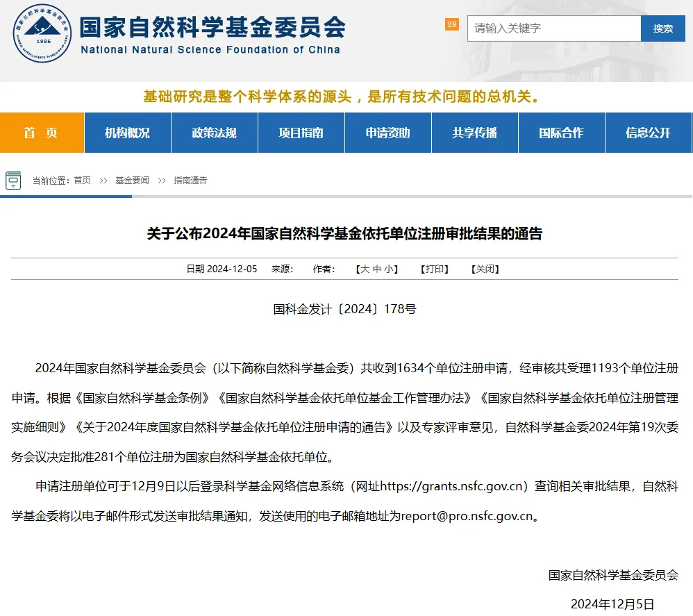The image size is (693, 616).
Task: Open the 国际合作 menu item
Action: (x=561, y=133)
